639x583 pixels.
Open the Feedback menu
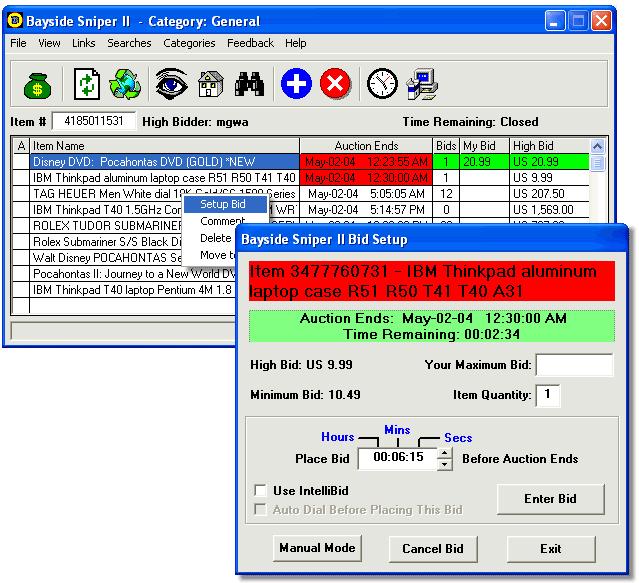[250, 43]
